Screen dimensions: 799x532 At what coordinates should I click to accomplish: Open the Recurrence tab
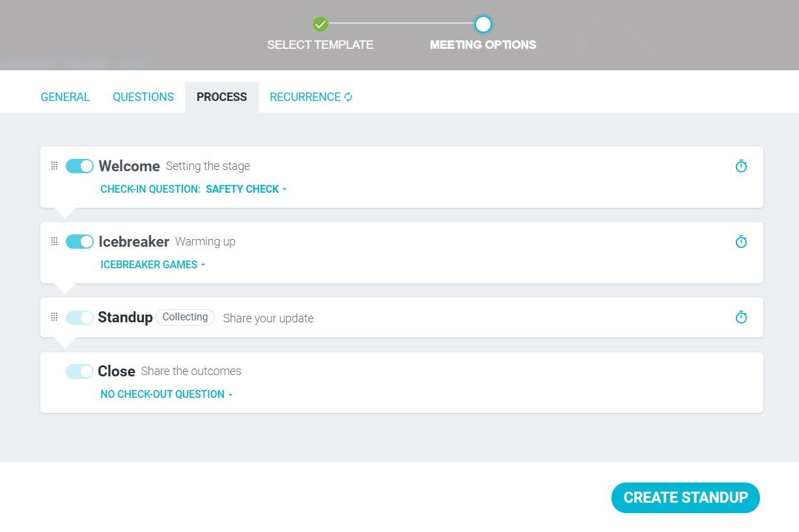click(x=311, y=97)
